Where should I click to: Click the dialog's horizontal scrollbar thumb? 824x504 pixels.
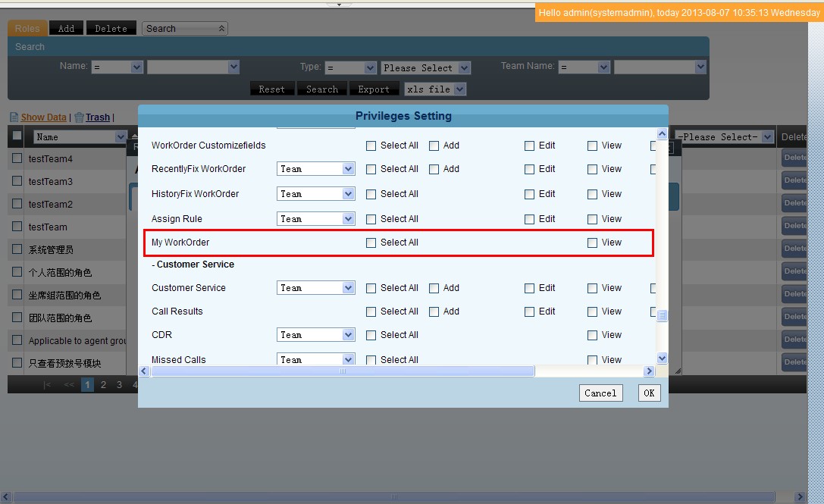[x=343, y=371]
